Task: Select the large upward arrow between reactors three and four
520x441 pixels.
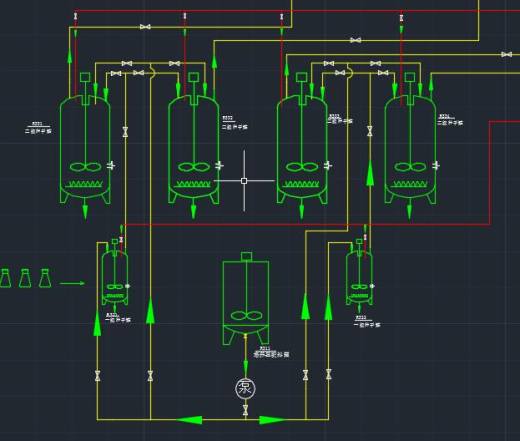Action: pyautogui.click(x=370, y=173)
